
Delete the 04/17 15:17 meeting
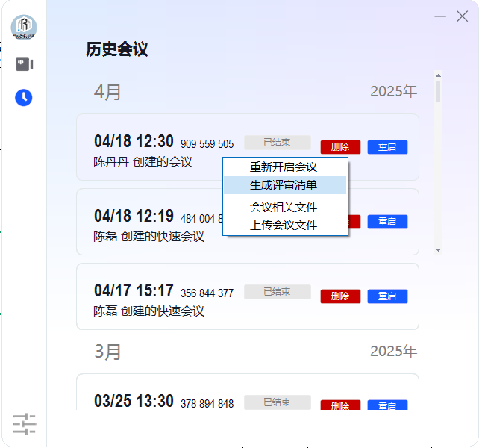(340, 296)
